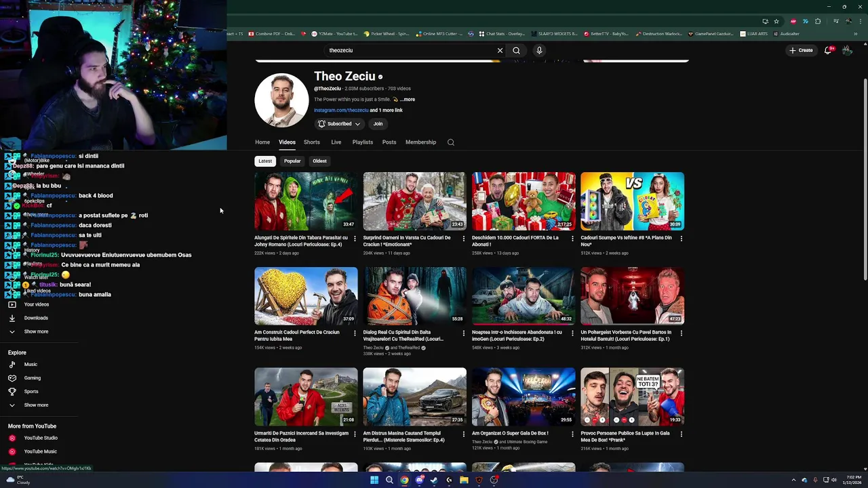Switch to the Home channel tab
This screenshot has height=488, width=868.
262,142
